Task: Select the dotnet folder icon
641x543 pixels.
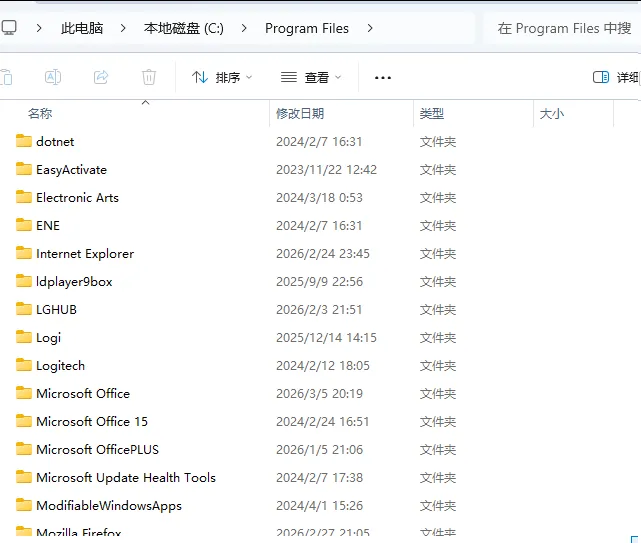Action: click(x=24, y=141)
